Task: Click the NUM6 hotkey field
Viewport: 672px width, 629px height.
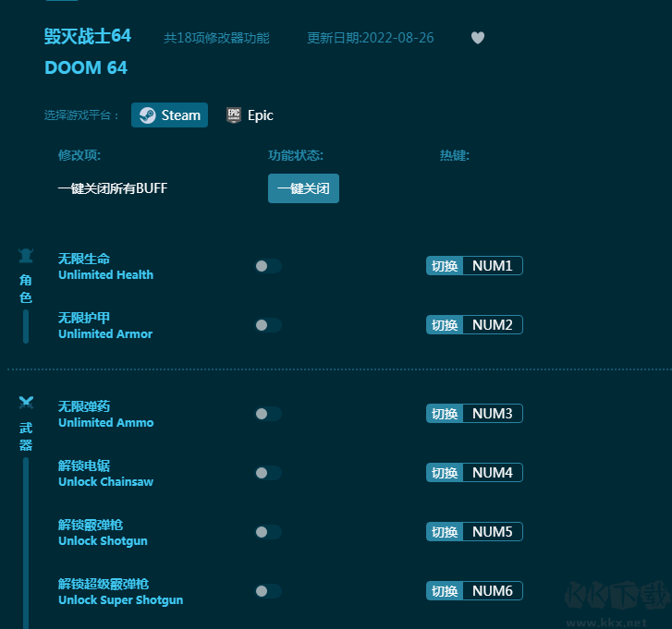Action: point(493,591)
